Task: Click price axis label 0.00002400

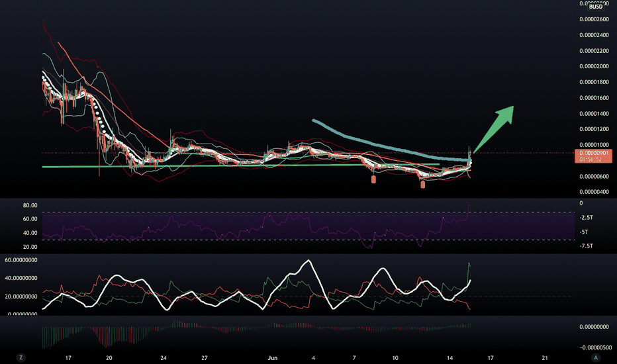Action: 594,35
